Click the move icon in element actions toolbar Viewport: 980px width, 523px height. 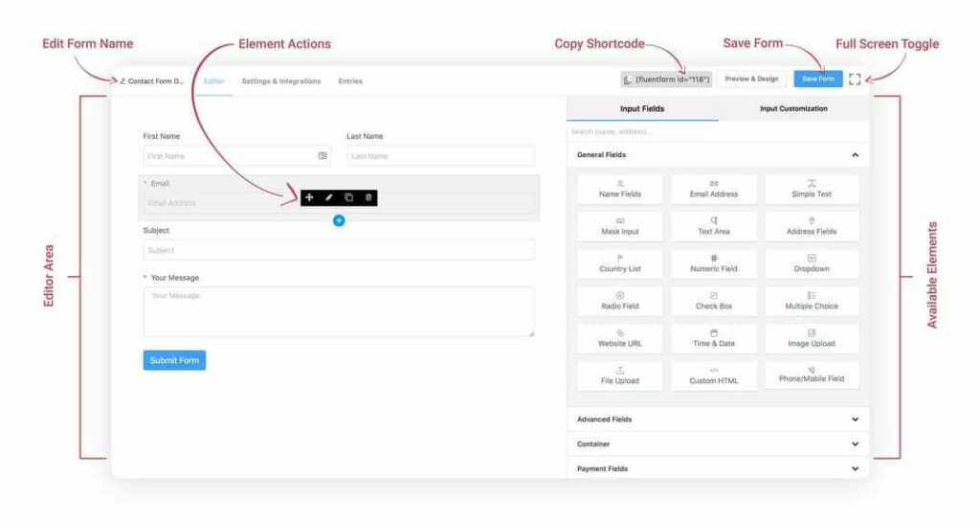coord(309,197)
